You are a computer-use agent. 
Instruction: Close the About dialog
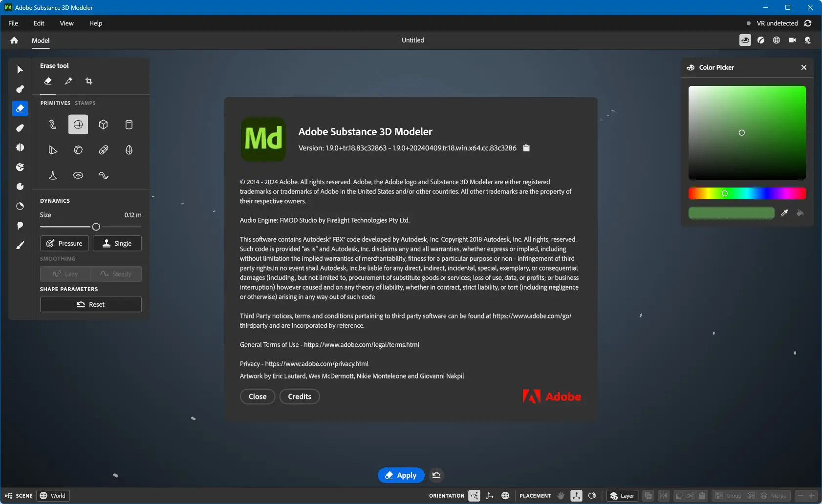[x=258, y=397]
